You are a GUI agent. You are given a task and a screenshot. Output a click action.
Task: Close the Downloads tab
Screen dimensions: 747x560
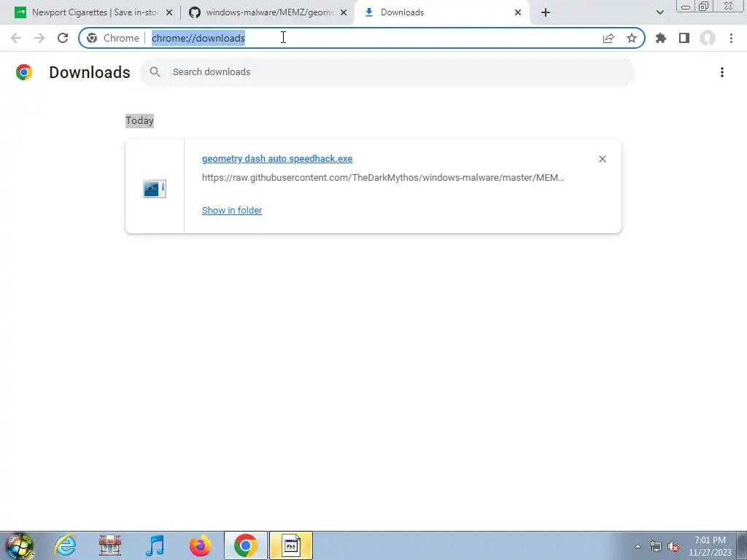(518, 12)
